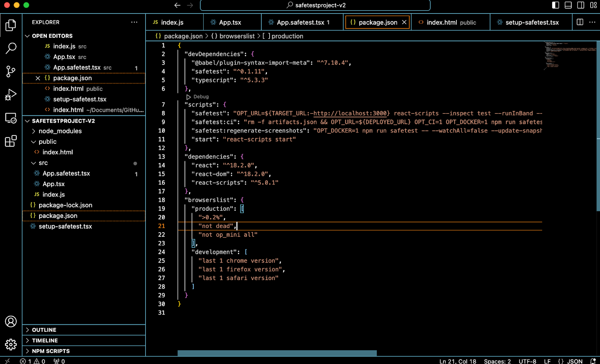
Task: Switch to App.tsx tab
Action: coord(232,22)
